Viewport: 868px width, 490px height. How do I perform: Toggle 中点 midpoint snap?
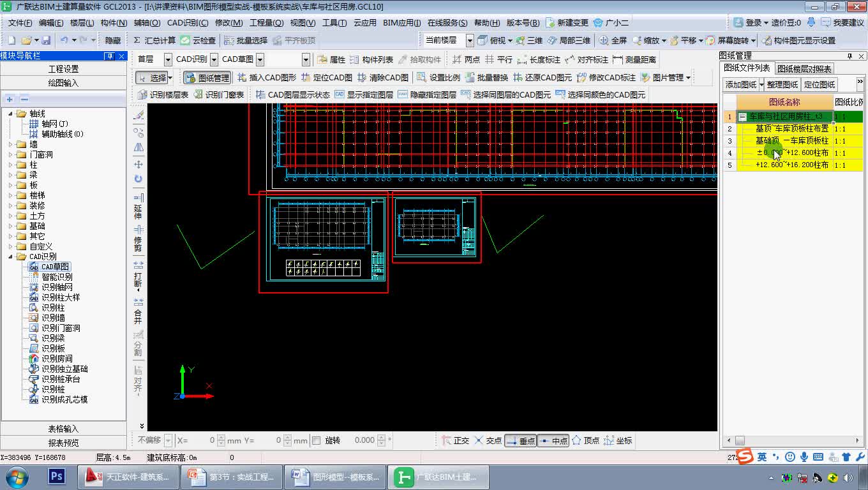(x=553, y=440)
